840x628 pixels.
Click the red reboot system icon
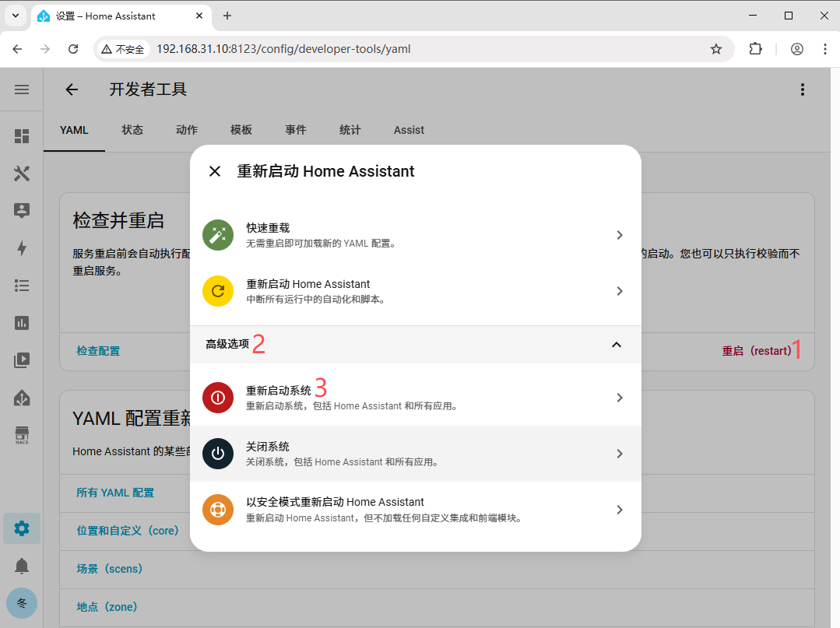(218, 398)
